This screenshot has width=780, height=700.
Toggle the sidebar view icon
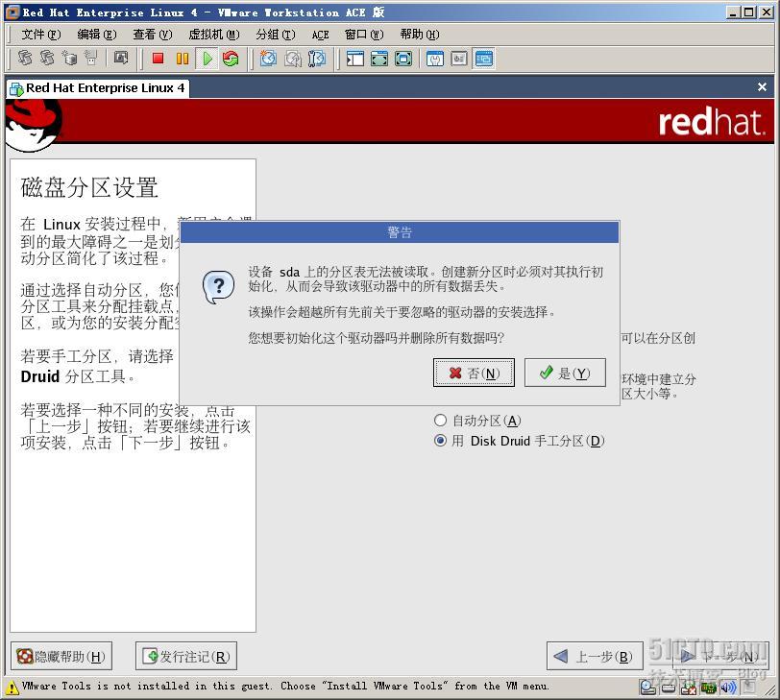(355, 59)
